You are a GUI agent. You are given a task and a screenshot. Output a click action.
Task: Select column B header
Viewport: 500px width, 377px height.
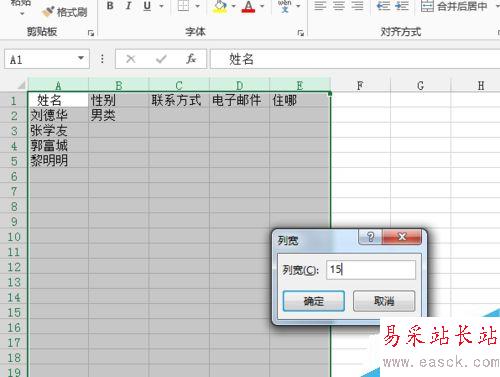coord(119,85)
